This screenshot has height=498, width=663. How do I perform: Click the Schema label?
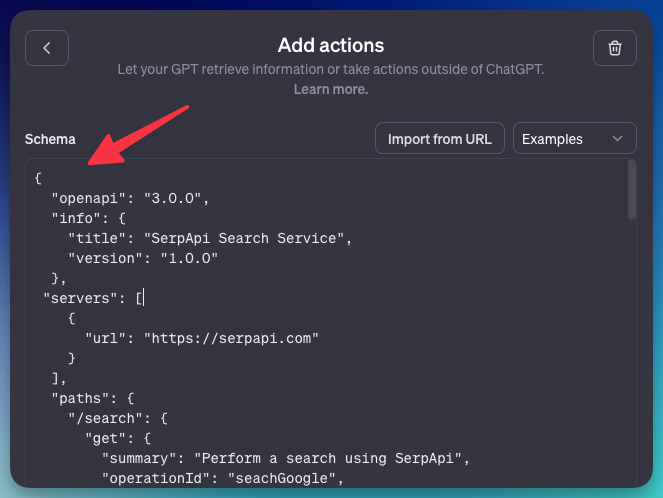(x=50, y=139)
